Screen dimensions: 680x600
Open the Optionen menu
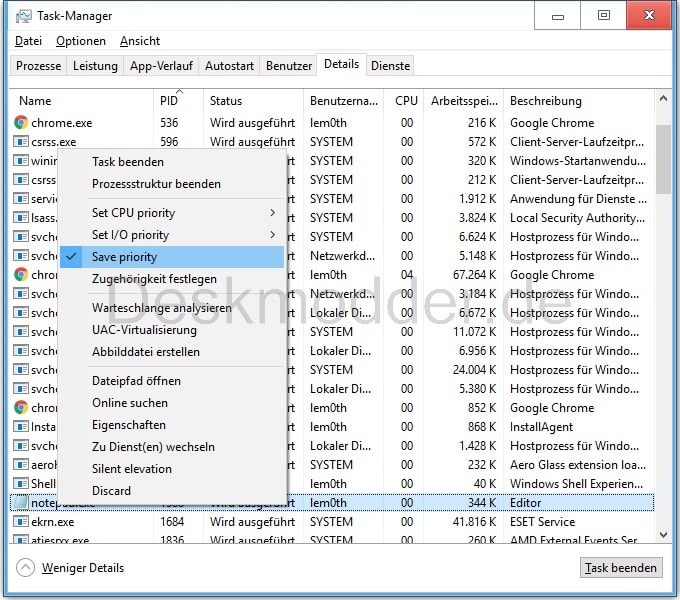(81, 41)
